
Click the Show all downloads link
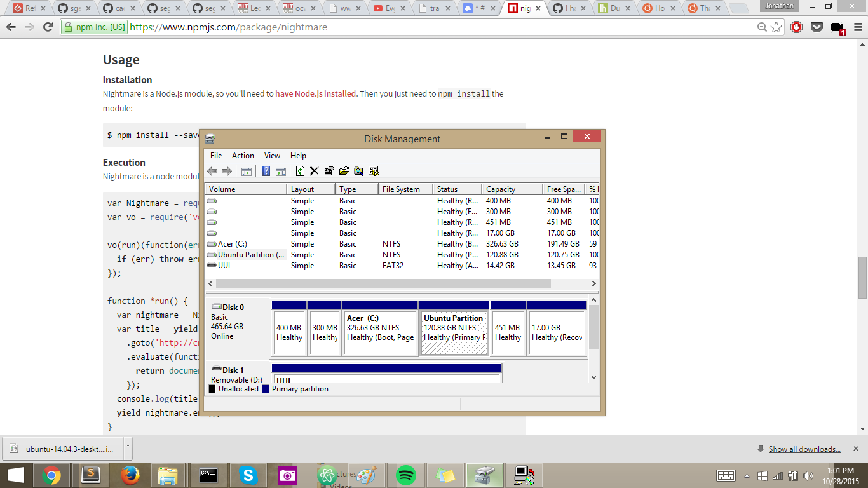[x=804, y=449]
